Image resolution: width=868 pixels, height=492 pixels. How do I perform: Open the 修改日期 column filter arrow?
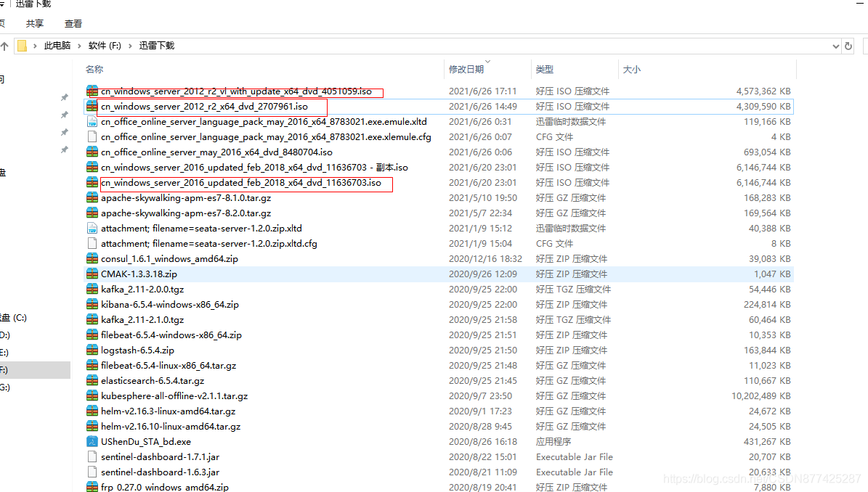tap(487, 62)
